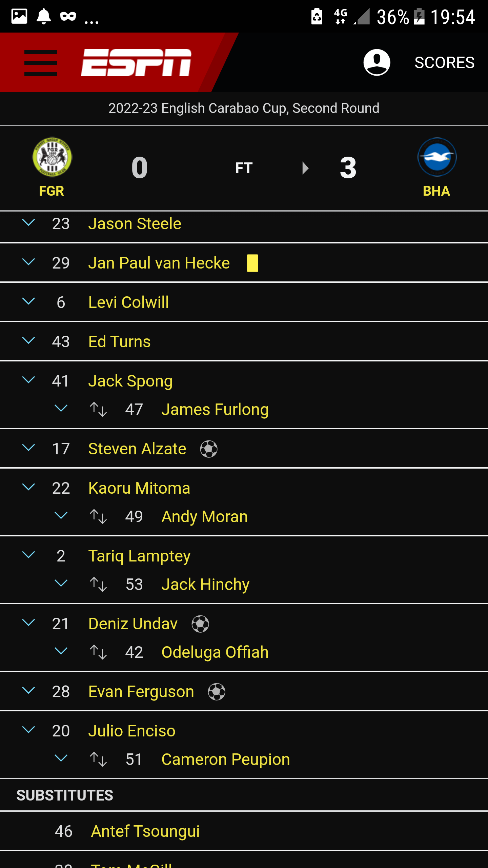Open the SCORES menu
Image resolution: width=488 pixels, height=868 pixels.
(445, 63)
